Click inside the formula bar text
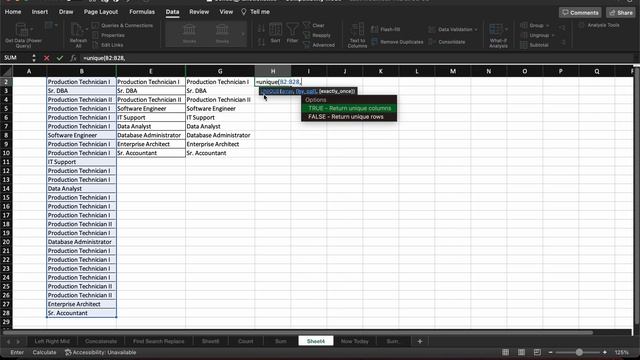This screenshot has height=360, width=640. pos(104,58)
